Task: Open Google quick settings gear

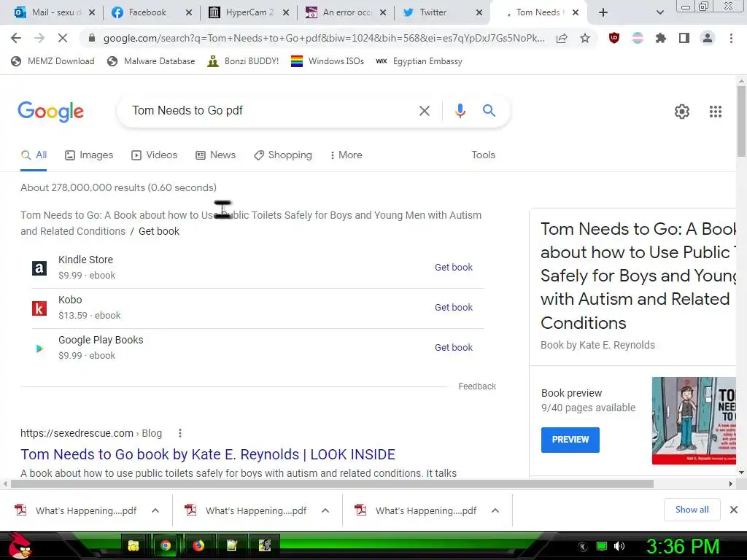Action: [x=682, y=112]
